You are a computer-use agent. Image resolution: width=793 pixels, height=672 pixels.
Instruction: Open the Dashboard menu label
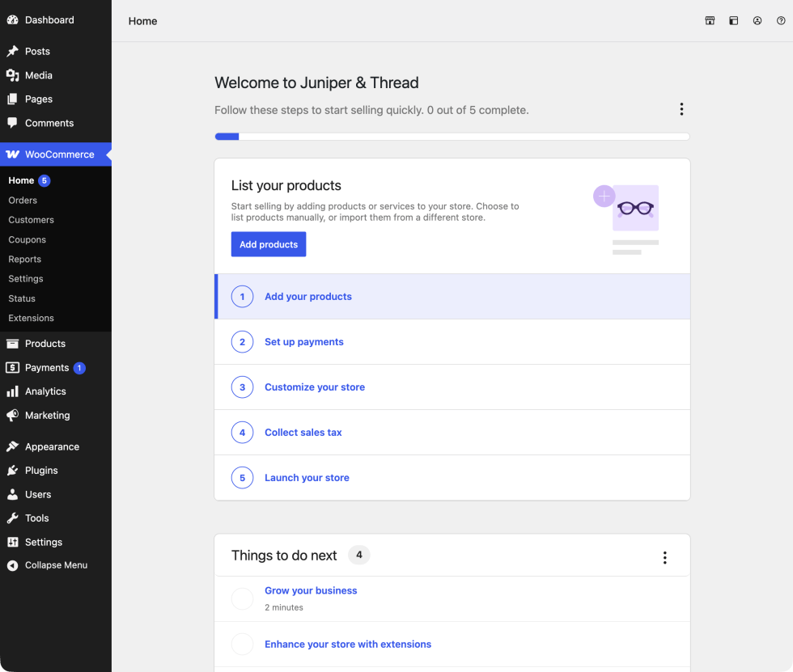click(x=49, y=19)
